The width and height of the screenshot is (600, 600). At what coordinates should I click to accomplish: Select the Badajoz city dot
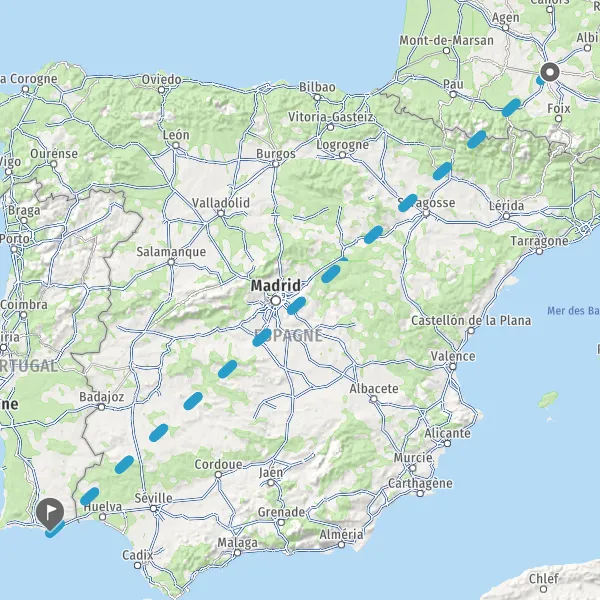tap(101, 407)
